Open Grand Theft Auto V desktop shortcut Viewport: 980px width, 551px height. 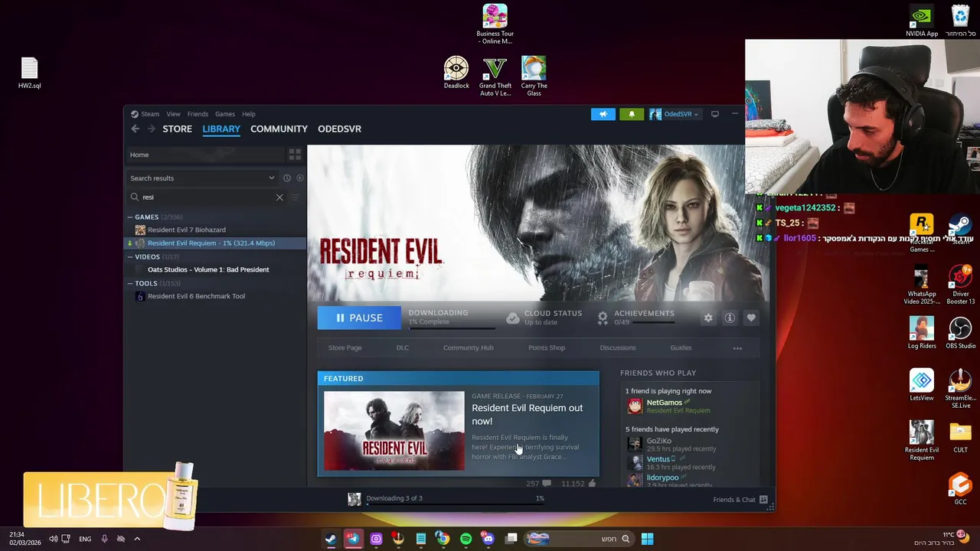tap(495, 76)
